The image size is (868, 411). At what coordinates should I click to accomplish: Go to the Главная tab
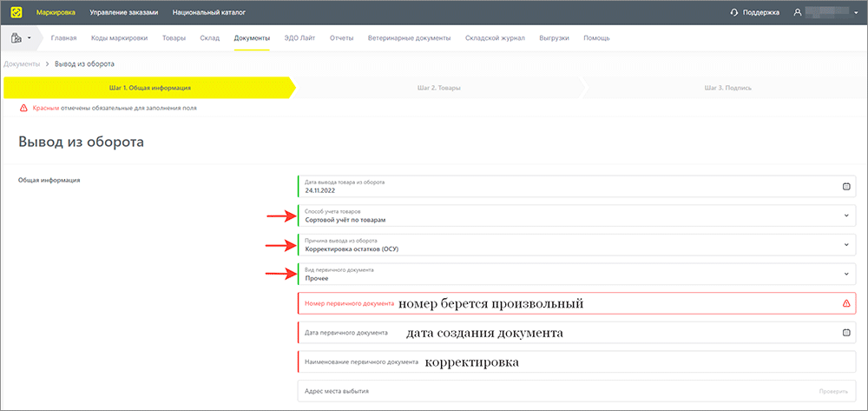(63, 38)
